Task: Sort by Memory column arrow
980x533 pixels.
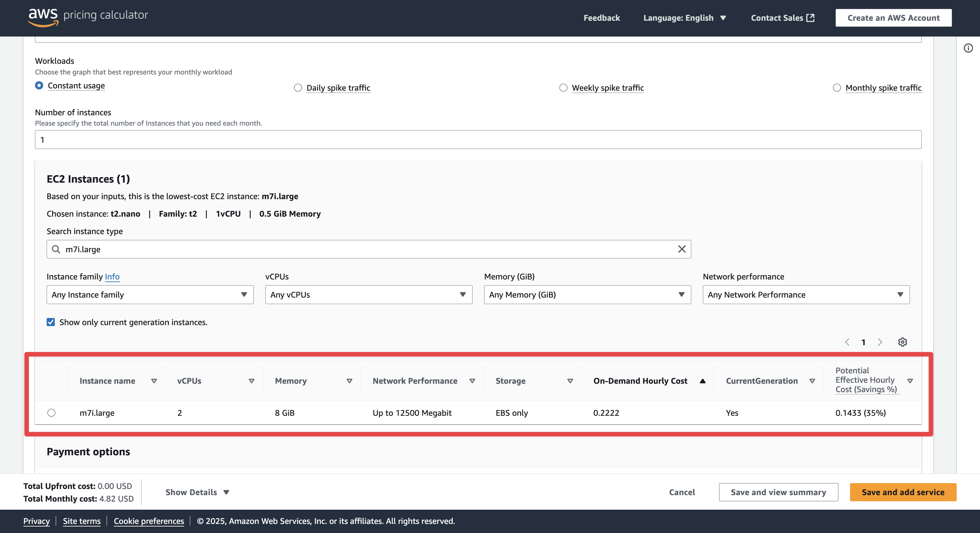Action: (349, 381)
